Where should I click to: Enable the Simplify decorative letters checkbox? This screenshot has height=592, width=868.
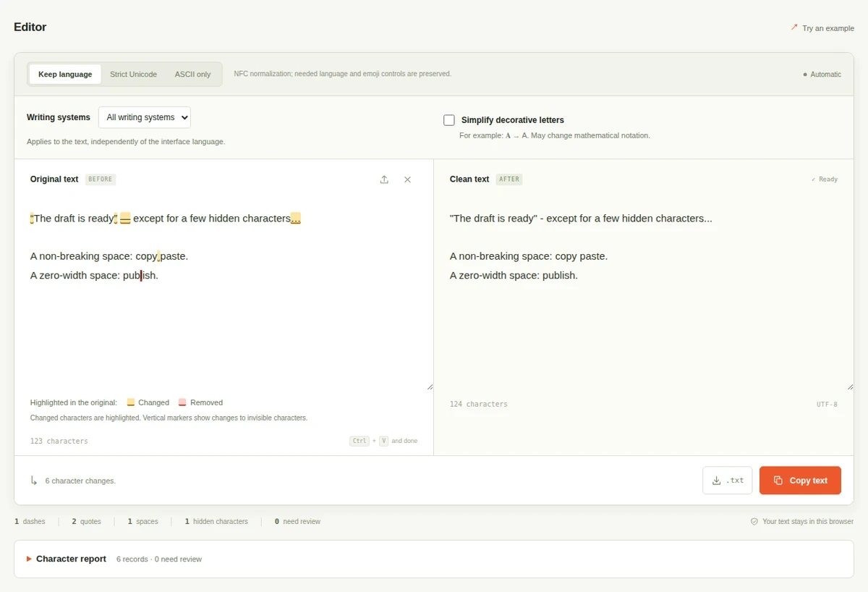[449, 120]
